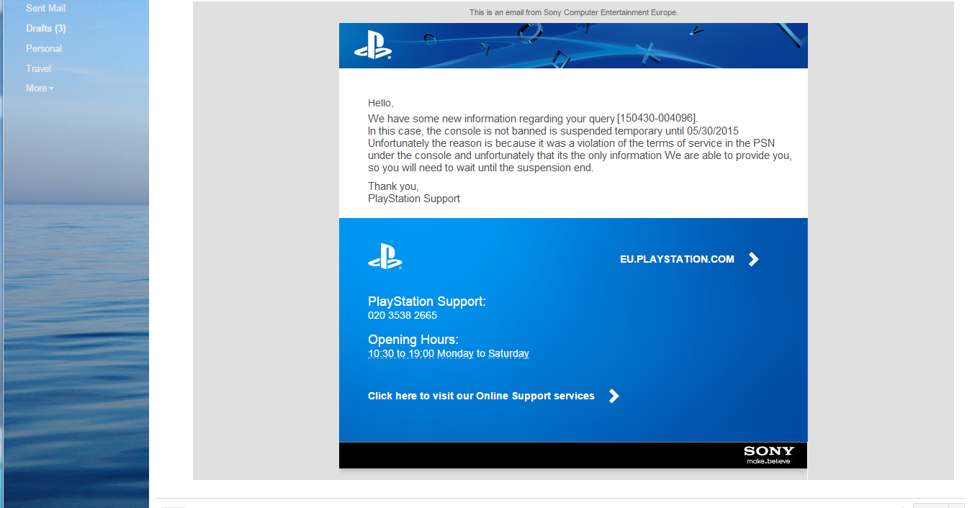This screenshot has height=508, width=980.
Task: Click the PlayStation logo in blue footer
Action: click(x=385, y=256)
